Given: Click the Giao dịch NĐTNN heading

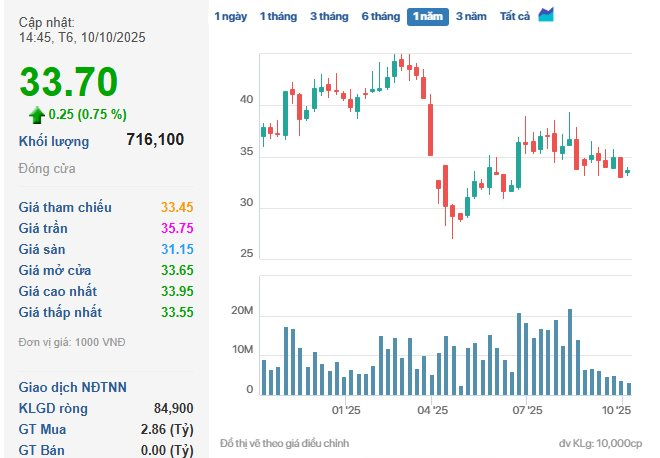Looking at the screenshot, I should click(x=73, y=387).
